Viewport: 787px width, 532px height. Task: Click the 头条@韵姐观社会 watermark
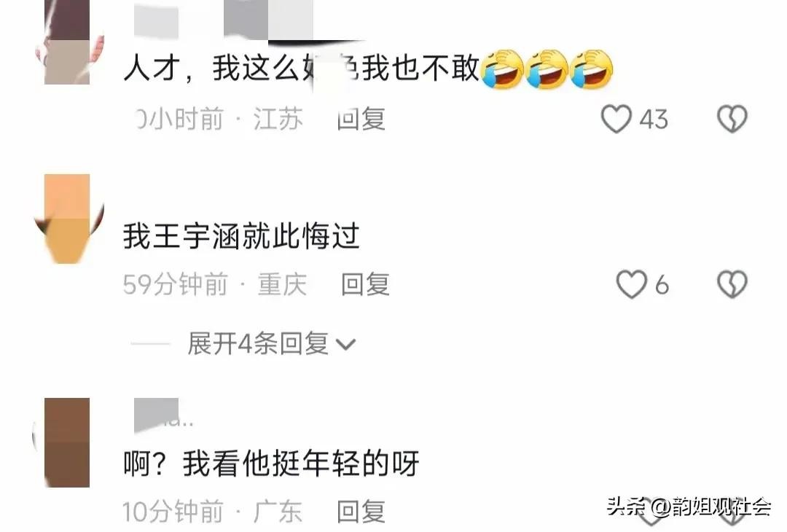tap(689, 507)
